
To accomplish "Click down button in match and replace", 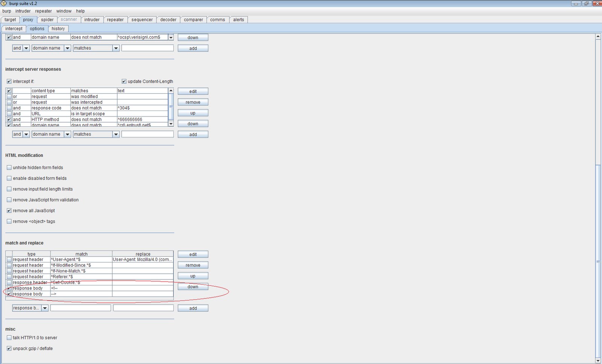I will tap(193, 287).
